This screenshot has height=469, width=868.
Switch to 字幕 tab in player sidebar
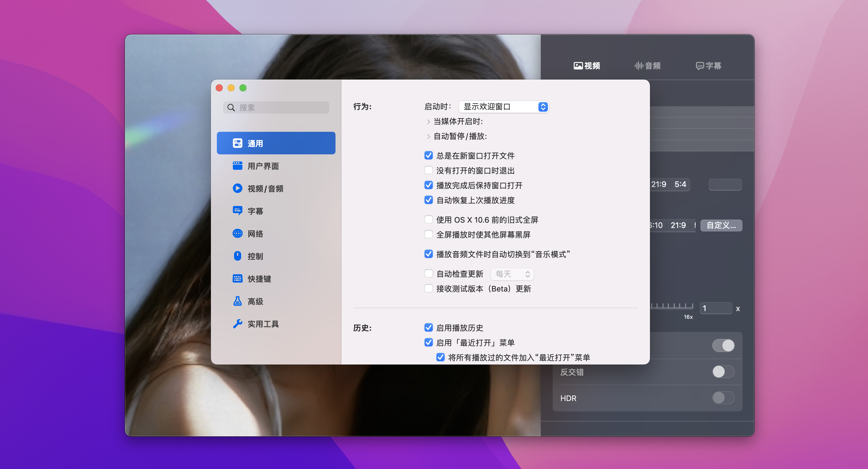point(709,66)
